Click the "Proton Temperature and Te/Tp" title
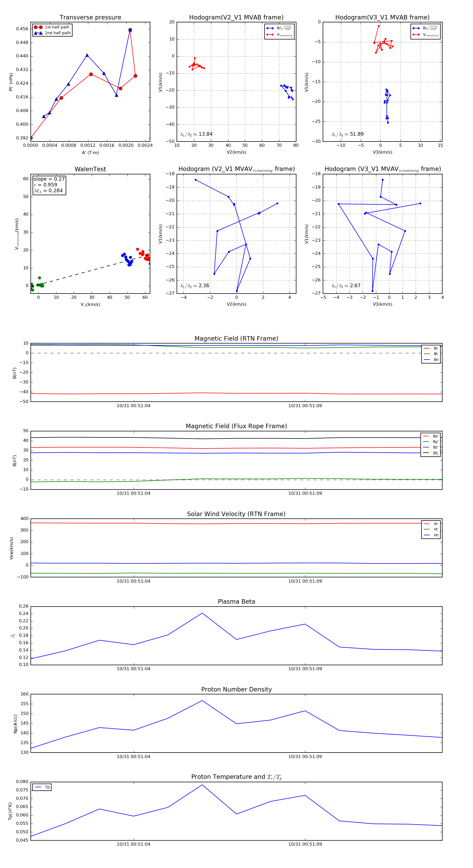The height and width of the screenshot is (868, 473). (x=236, y=777)
